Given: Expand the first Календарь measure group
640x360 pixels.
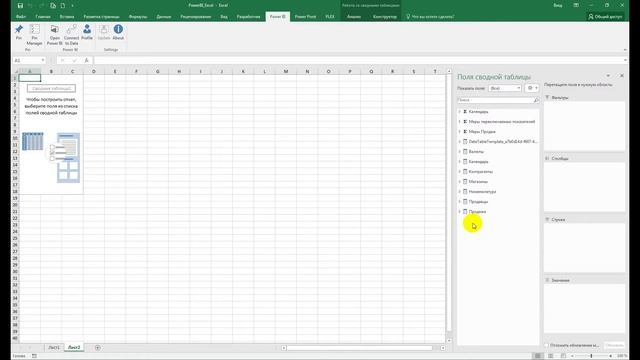Looking at the screenshot, I should coord(460,111).
